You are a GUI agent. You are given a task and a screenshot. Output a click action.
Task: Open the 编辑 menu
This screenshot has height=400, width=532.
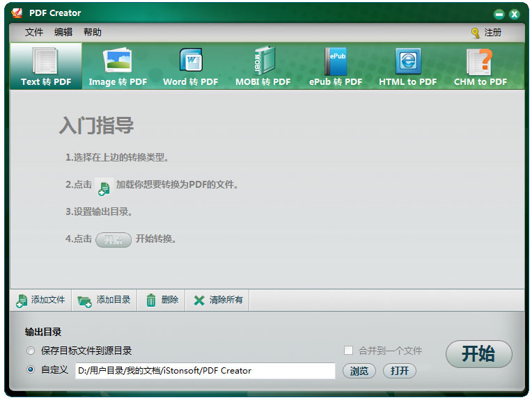[x=63, y=32]
